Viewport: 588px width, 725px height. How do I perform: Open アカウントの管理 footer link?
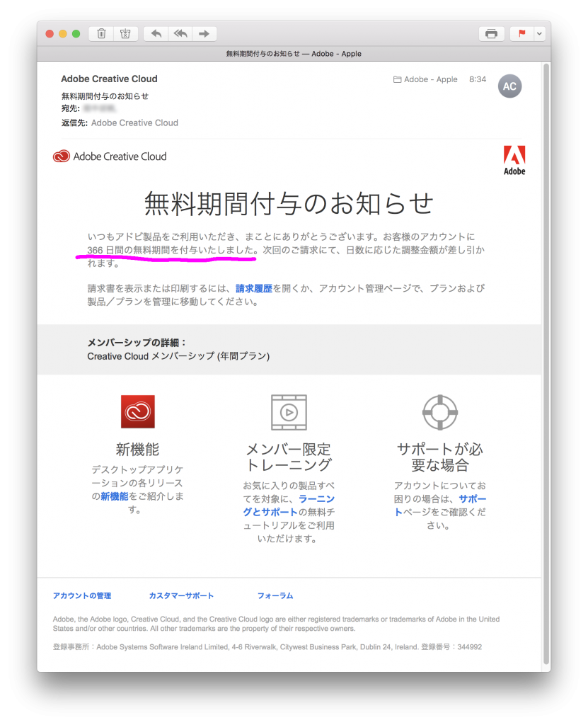click(x=82, y=595)
